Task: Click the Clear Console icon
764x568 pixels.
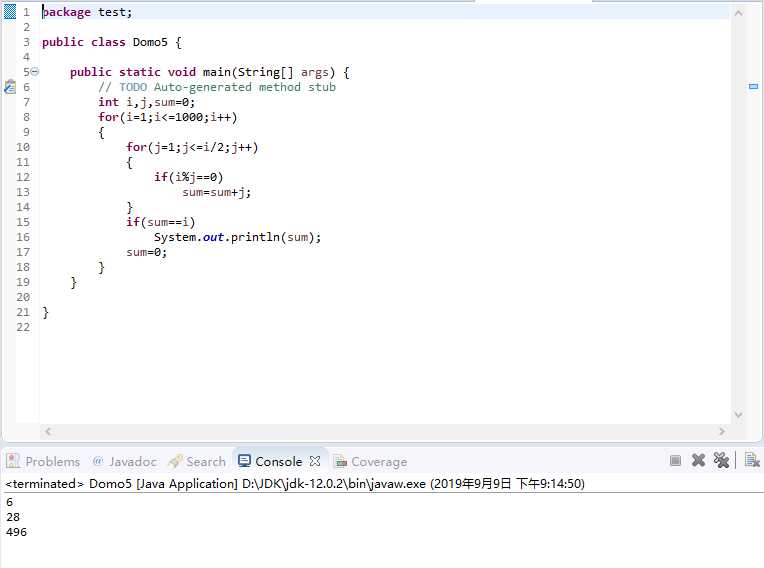Action: click(x=752, y=460)
